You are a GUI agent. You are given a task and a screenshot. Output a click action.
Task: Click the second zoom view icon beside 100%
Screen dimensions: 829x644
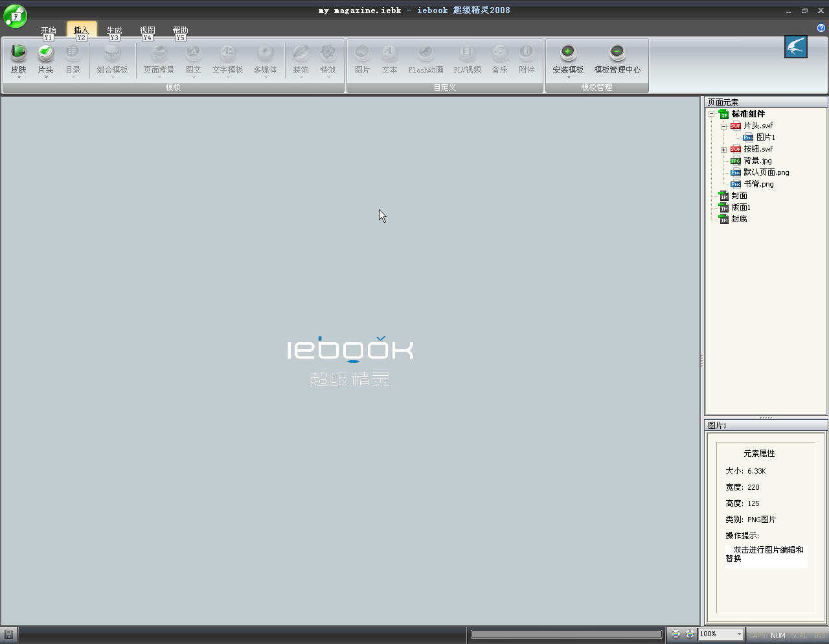pyautogui.click(x=689, y=634)
